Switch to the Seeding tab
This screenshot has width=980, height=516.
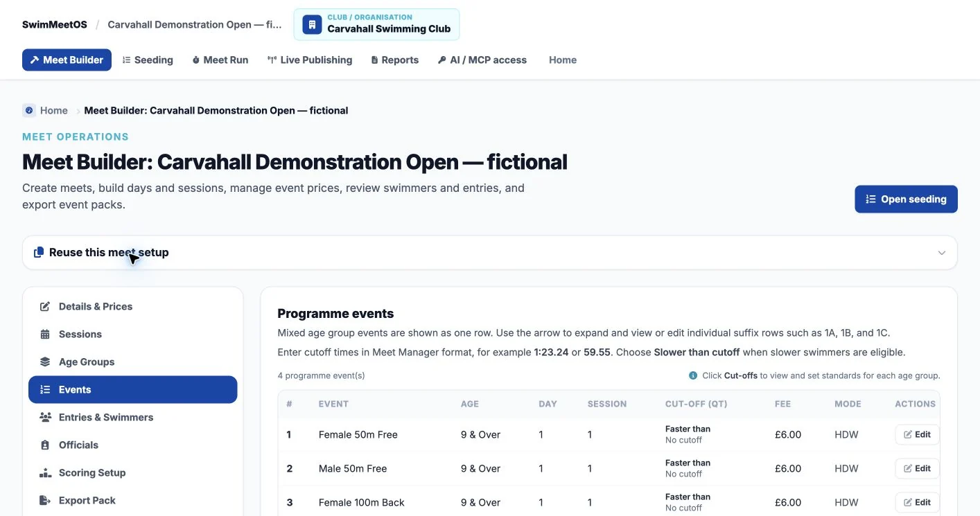click(148, 60)
